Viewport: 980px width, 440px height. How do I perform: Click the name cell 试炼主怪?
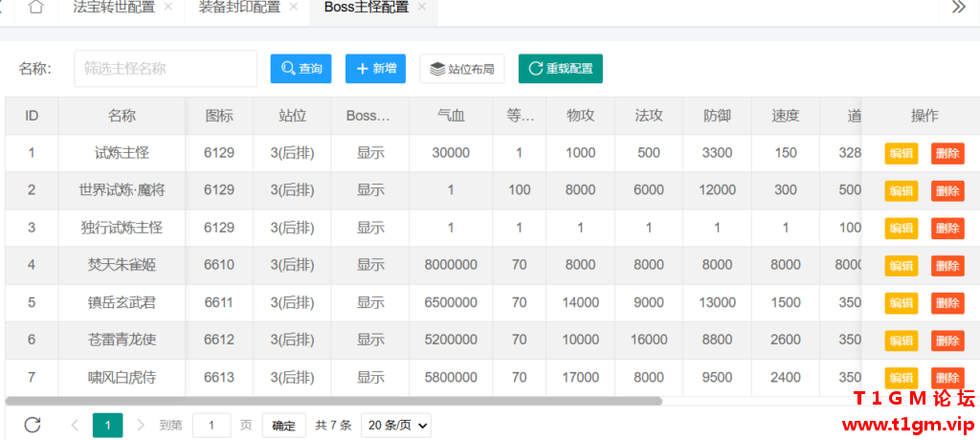(x=122, y=153)
